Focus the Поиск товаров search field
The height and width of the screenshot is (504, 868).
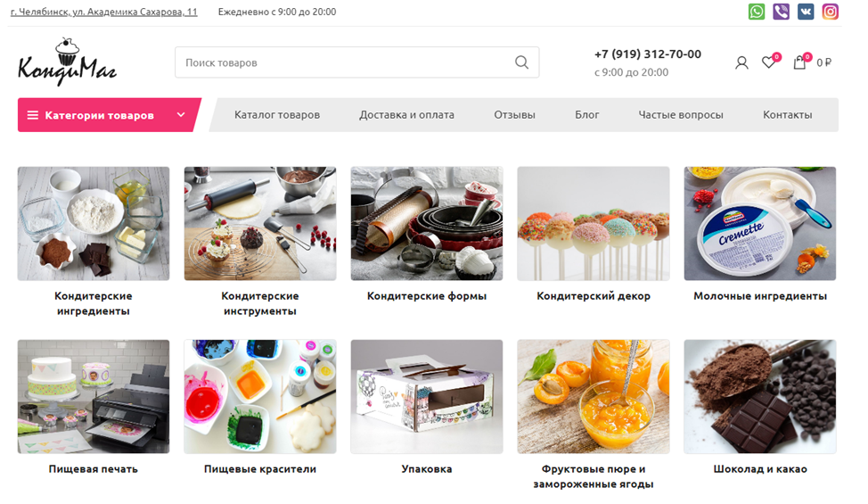coord(357,62)
